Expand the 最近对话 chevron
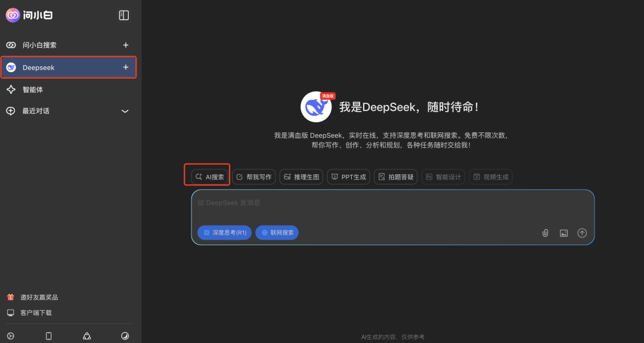The width and height of the screenshot is (644, 343). pos(125,111)
